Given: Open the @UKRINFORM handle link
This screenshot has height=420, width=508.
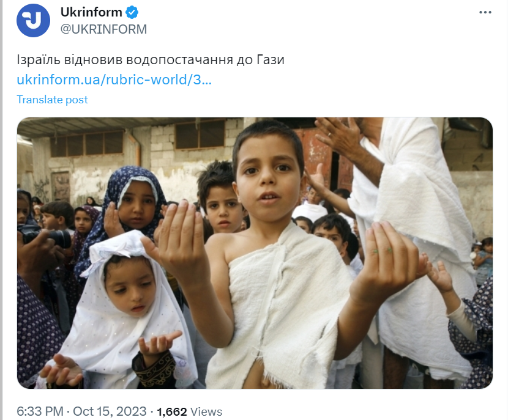Looking at the screenshot, I should click(103, 29).
